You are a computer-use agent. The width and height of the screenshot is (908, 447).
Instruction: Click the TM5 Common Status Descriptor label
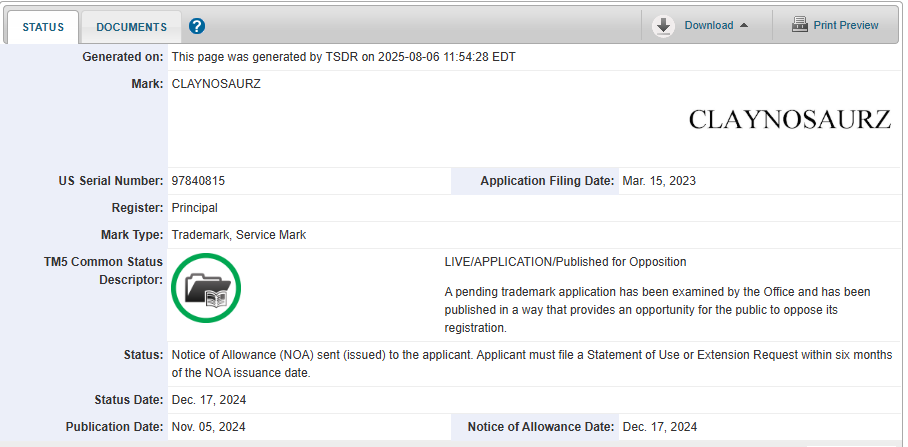click(x=103, y=271)
